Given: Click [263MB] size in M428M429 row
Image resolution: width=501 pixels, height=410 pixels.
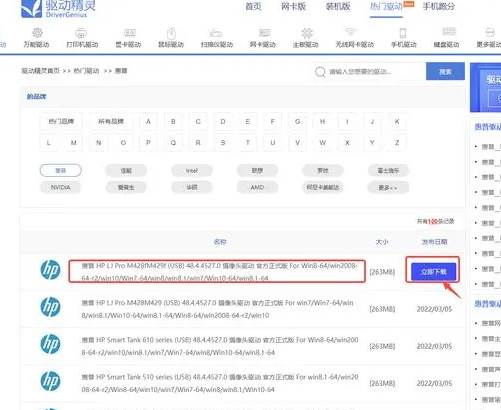Looking at the screenshot, I should tap(382, 309).
